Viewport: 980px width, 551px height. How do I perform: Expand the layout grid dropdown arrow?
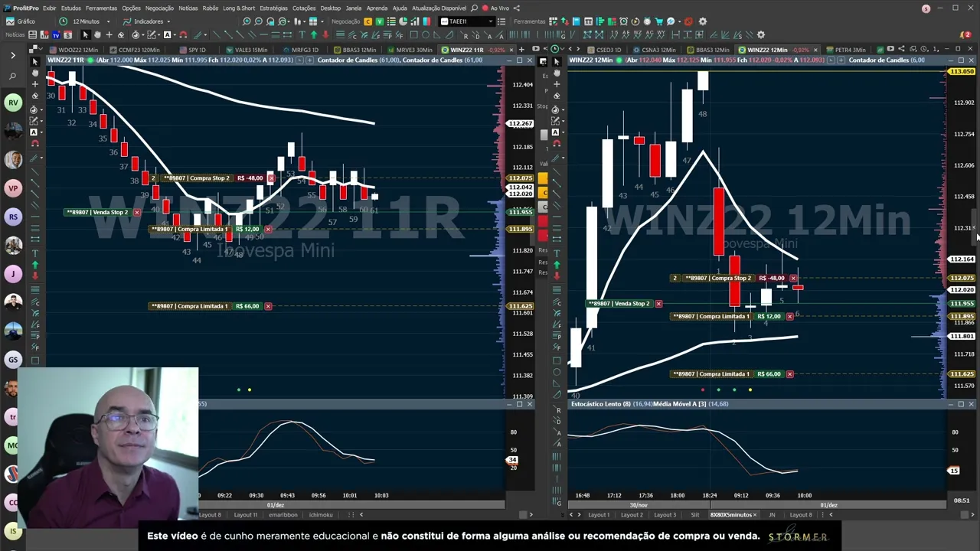(322, 21)
